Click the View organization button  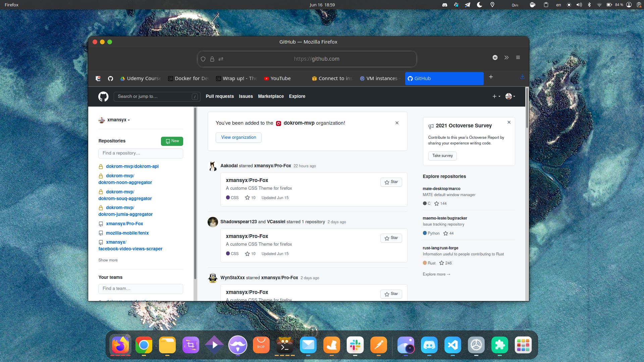click(238, 137)
